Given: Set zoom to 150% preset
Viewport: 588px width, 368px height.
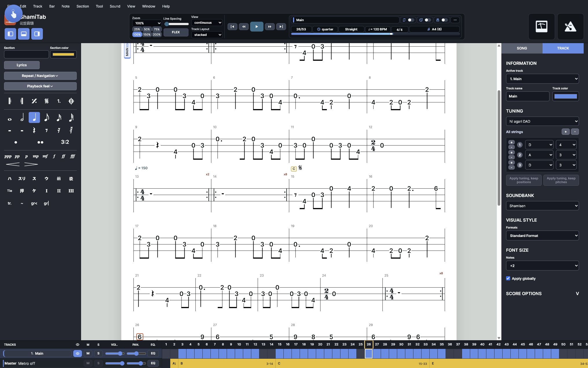Looking at the screenshot, I should click(x=147, y=34).
